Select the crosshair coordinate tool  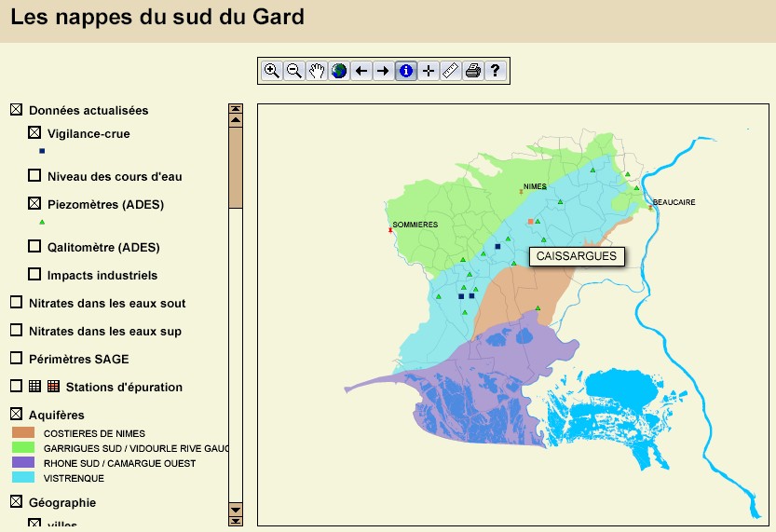pyautogui.click(x=429, y=71)
